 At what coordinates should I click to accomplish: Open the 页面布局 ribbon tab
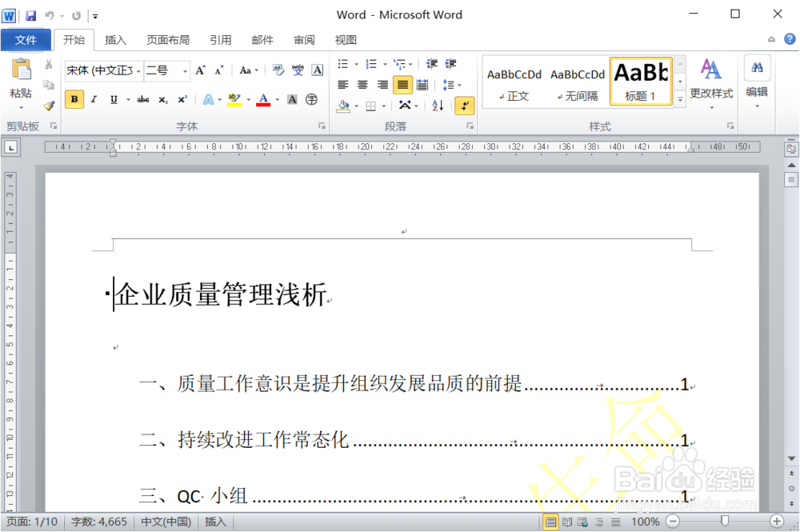168,39
